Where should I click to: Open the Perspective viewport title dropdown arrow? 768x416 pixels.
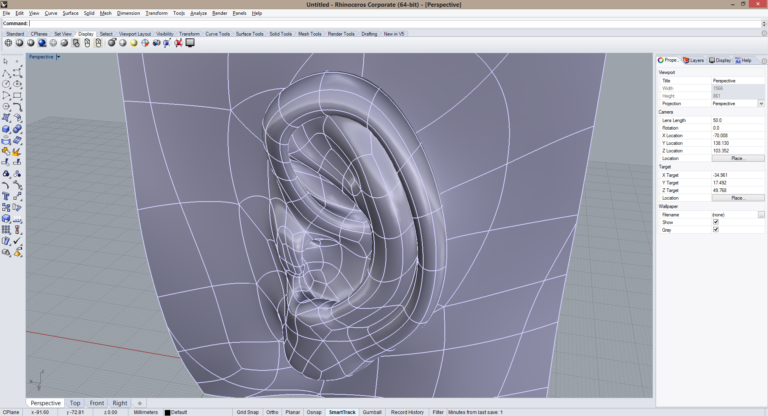click(59, 57)
